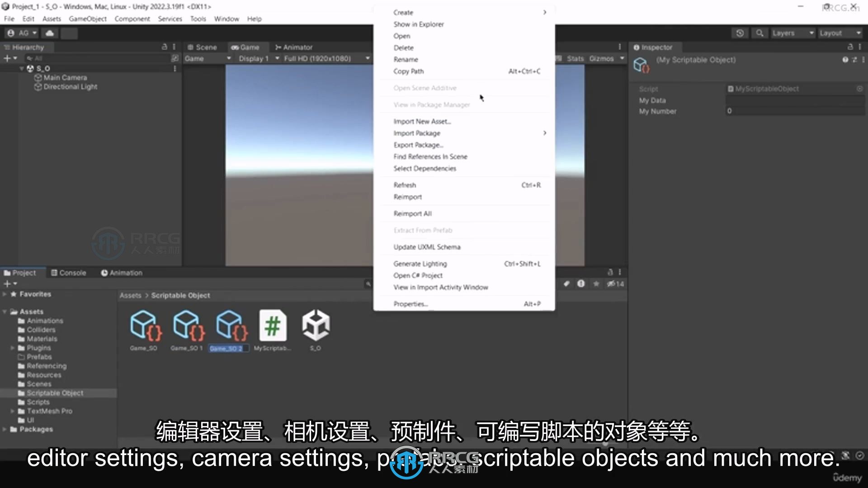Click the large scriptable object icon in Inspector
The image size is (868, 488).
pos(642,66)
